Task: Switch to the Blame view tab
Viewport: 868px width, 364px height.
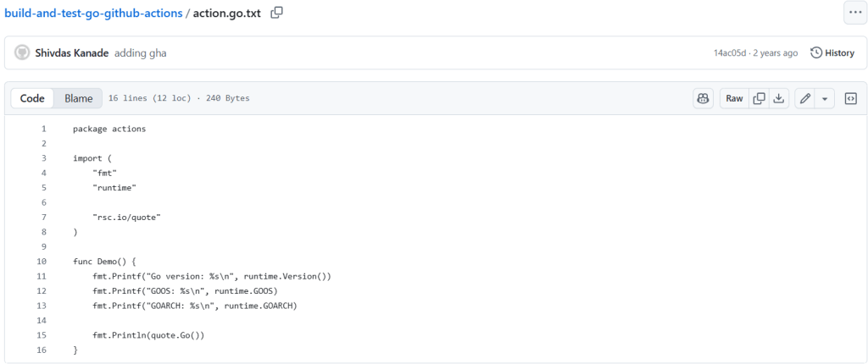Action: coord(79,98)
